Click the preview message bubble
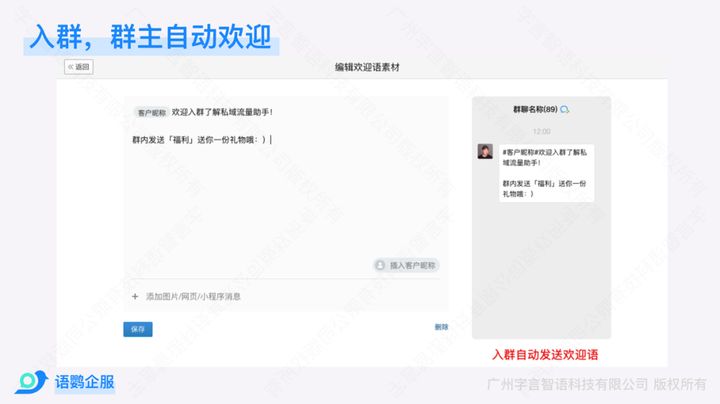 point(546,173)
